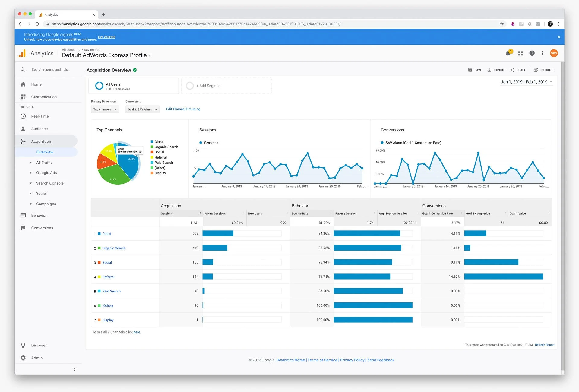Open the Top Channels dimension dropdown

click(105, 109)
